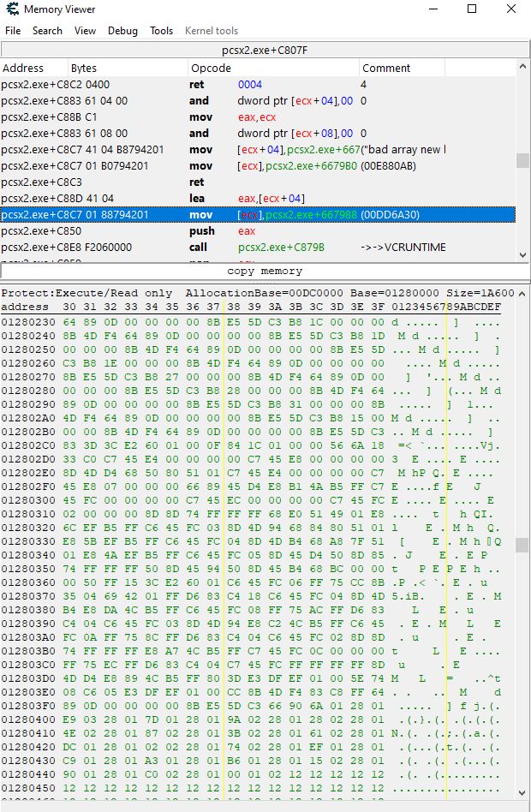Open the Debug menu
Screen dimensions: 531x812
pyautogui.click(x=122, y=31)
